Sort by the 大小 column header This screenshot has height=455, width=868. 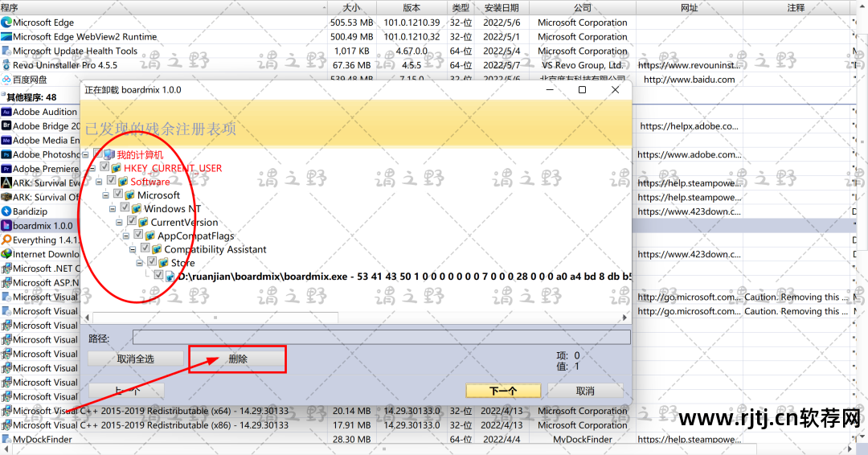(352, 8)
